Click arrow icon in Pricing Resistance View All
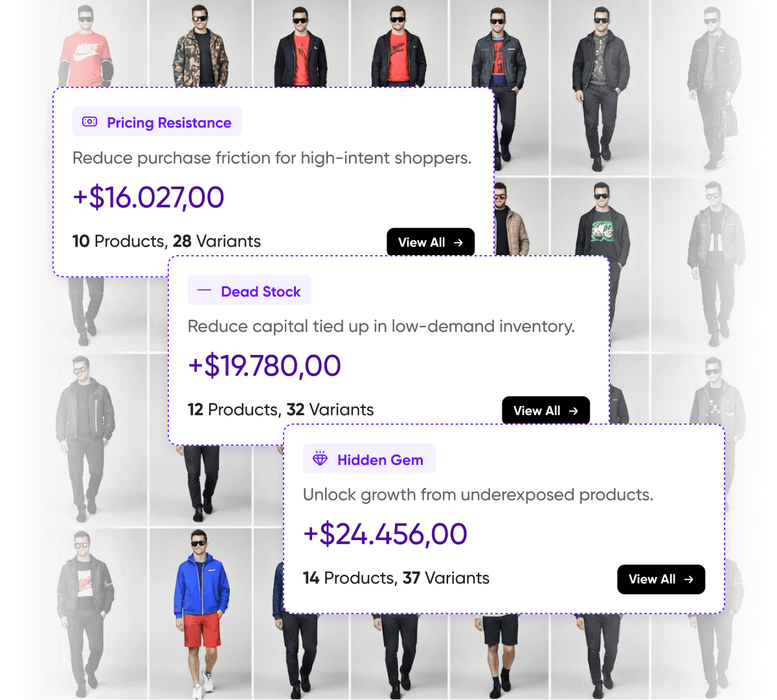The height and width of the screenshot is (700, 777). [x=458, y=242]
